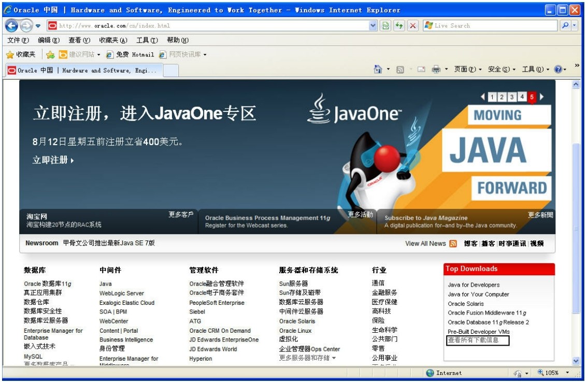Switch to banner slide 4

tap(522, 97)
